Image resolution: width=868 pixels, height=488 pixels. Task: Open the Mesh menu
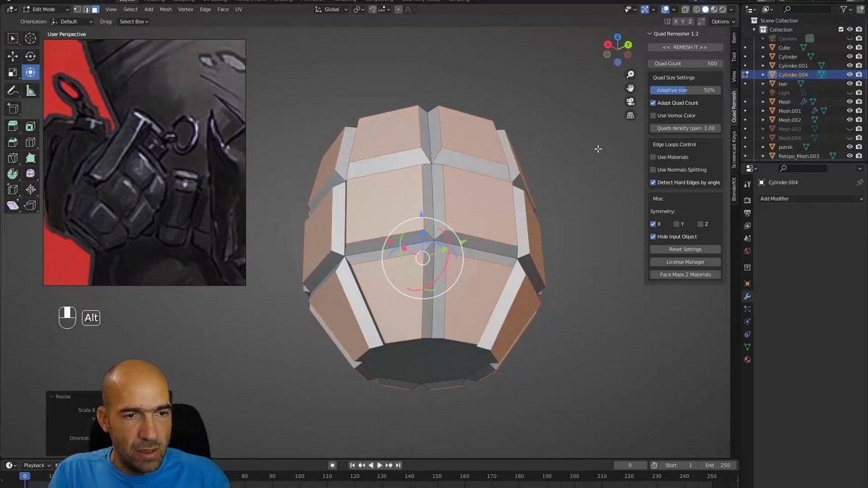(x=166, y=9)
